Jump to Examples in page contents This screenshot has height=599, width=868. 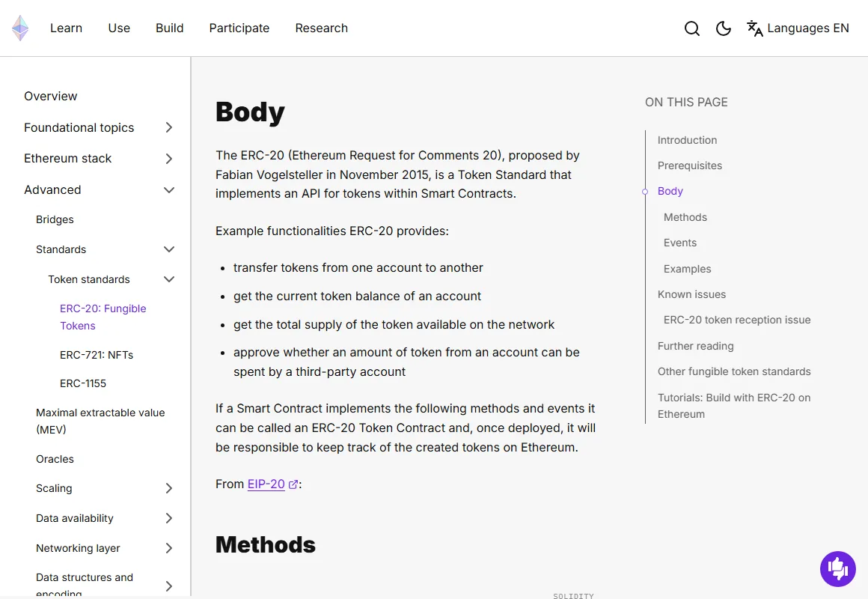[688, 269]
